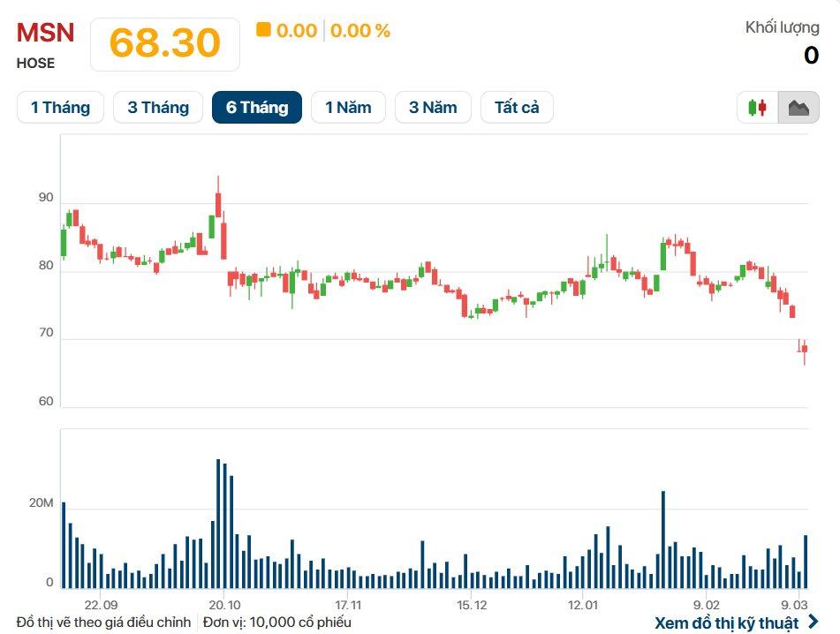
Task: Switch to the 3 Tháng range
Action: tap(158, 108)
